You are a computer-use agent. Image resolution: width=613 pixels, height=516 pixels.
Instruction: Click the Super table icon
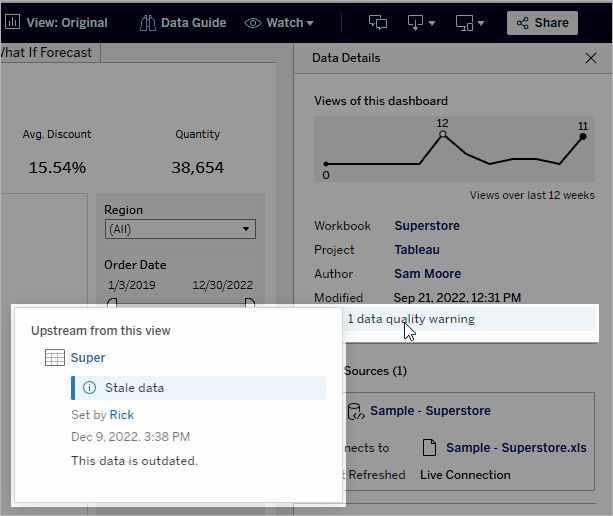click(x=55, y=357)
